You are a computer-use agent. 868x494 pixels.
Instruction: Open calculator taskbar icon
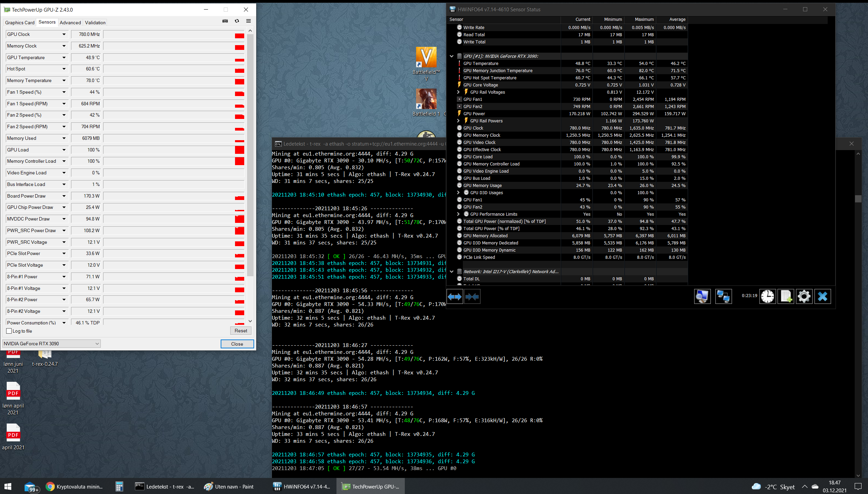(119, 486)
